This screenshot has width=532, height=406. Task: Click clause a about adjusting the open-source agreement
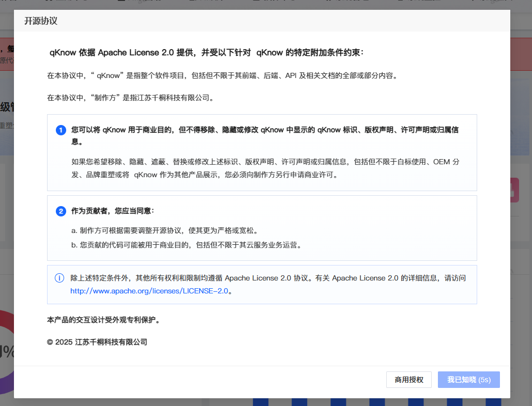coord(165,230)
